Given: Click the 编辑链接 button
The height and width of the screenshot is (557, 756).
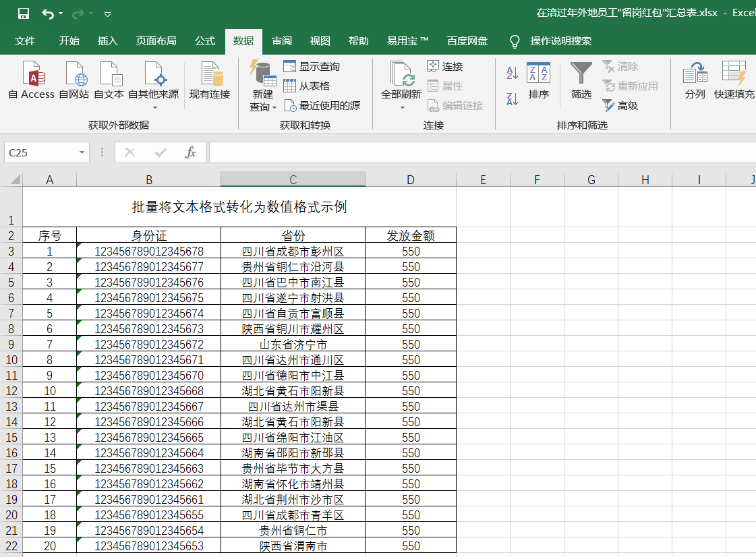Looking at the screenshot, I should click(455, 105).
